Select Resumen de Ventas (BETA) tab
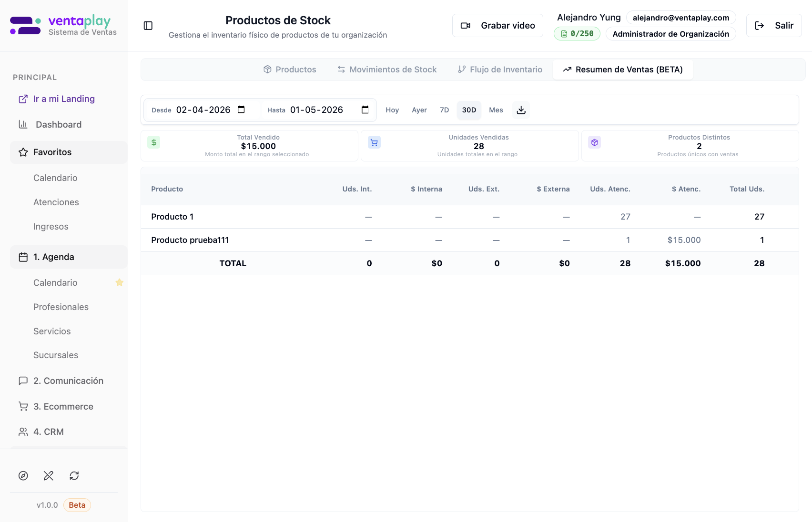 coord(623,70)
